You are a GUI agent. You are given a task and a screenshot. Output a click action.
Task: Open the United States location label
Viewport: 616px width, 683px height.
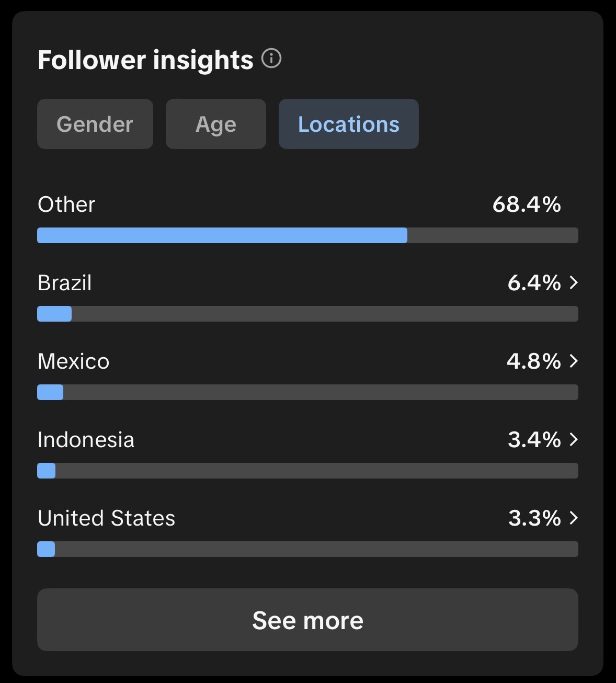tap(107, 518)
